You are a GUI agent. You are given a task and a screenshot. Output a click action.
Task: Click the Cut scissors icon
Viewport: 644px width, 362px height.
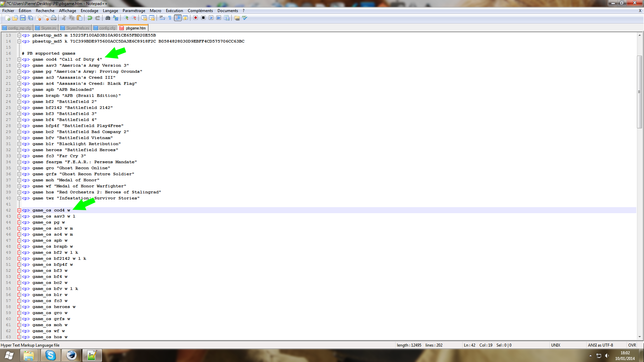(64, 18)
